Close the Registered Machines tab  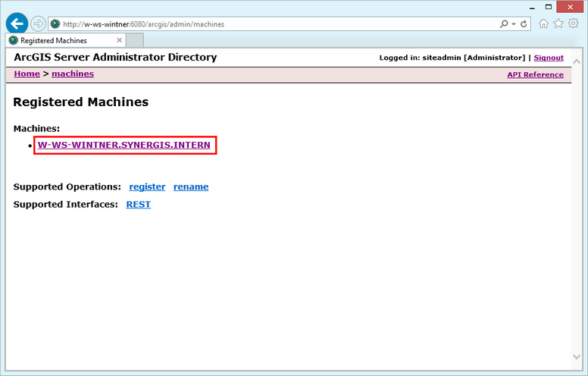(x=119, y=40)
